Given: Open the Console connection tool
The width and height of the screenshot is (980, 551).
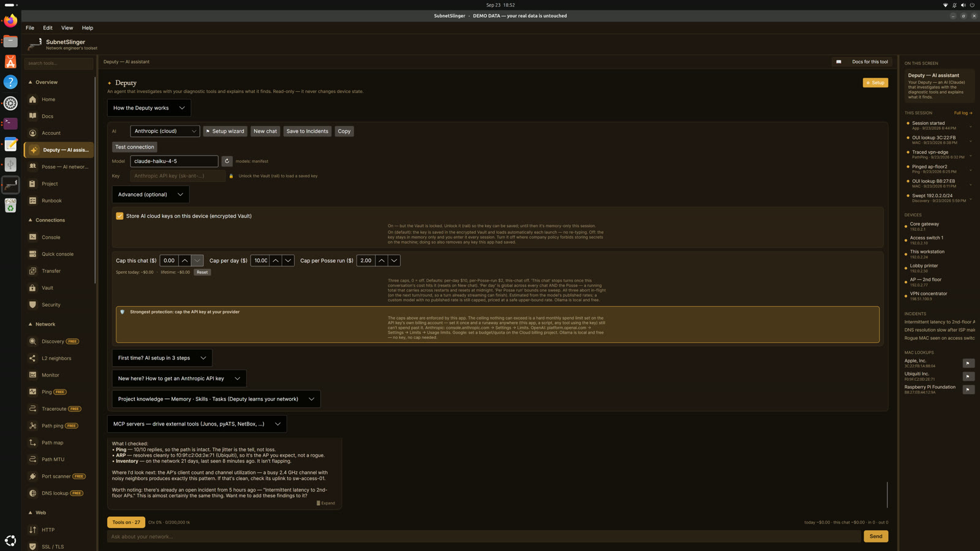Looking at the screenshot, I should [x=59, y=237].
